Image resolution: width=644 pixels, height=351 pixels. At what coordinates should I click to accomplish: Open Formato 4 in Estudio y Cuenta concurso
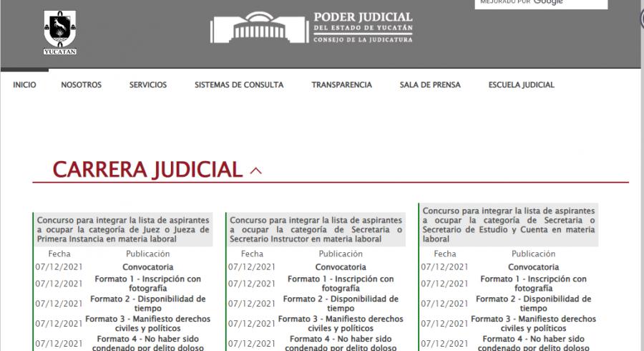[x=534, y=343]
